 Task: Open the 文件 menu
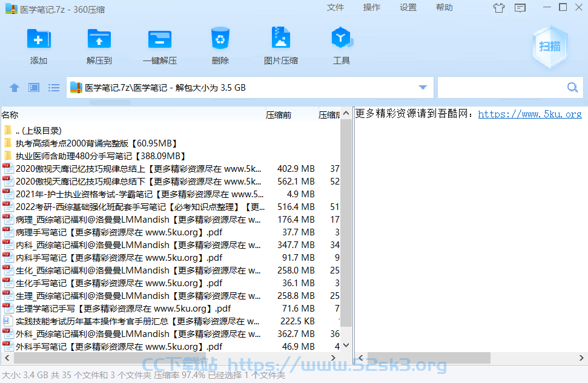click(335, 7)
